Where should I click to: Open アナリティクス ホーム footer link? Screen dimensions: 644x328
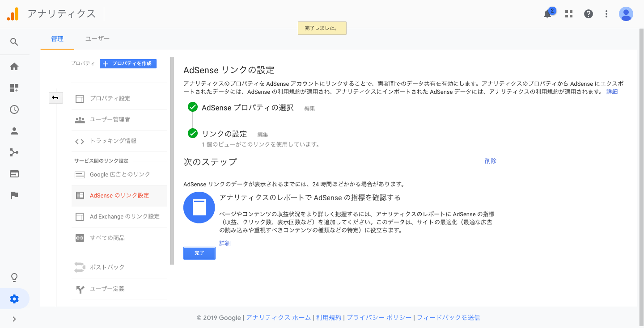click(x=278, y=318)
